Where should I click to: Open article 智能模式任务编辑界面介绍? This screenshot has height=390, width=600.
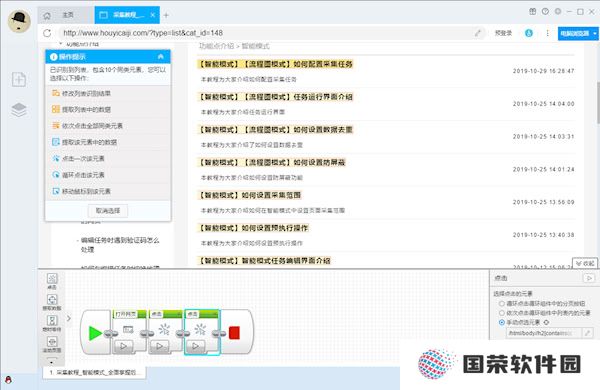[264, 261]
